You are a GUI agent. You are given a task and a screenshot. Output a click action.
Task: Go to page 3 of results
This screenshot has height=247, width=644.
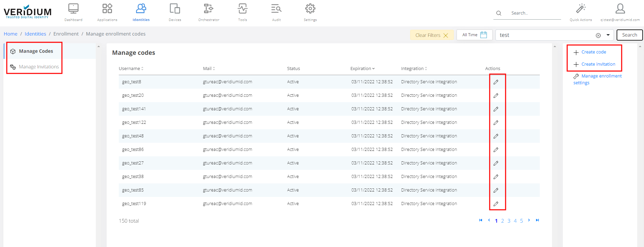point(509,221)
